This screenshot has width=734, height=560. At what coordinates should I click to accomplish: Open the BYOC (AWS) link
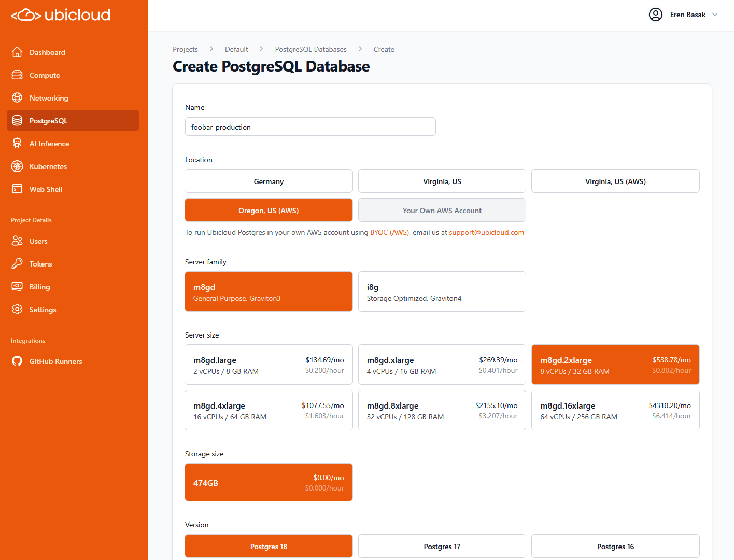click(x=389, y=232)
